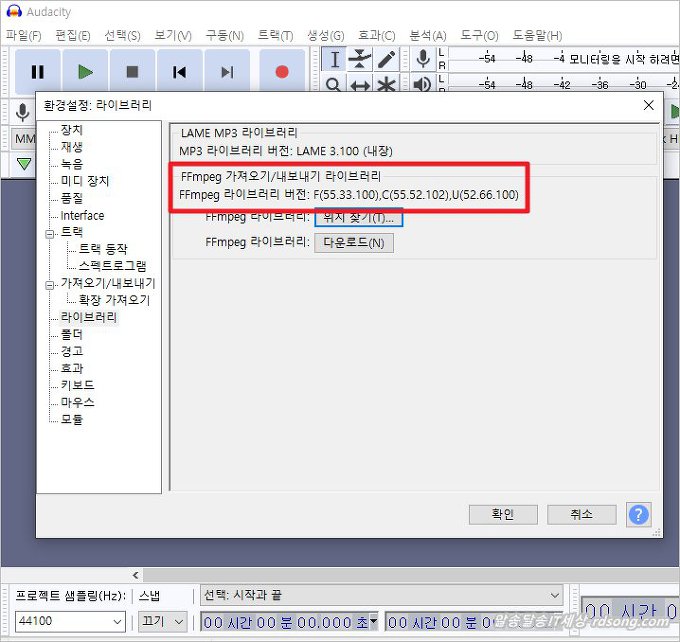Click FFmpeg 위치 찾기(T) button
Viewport: 680px width, 642px height.
358,217
